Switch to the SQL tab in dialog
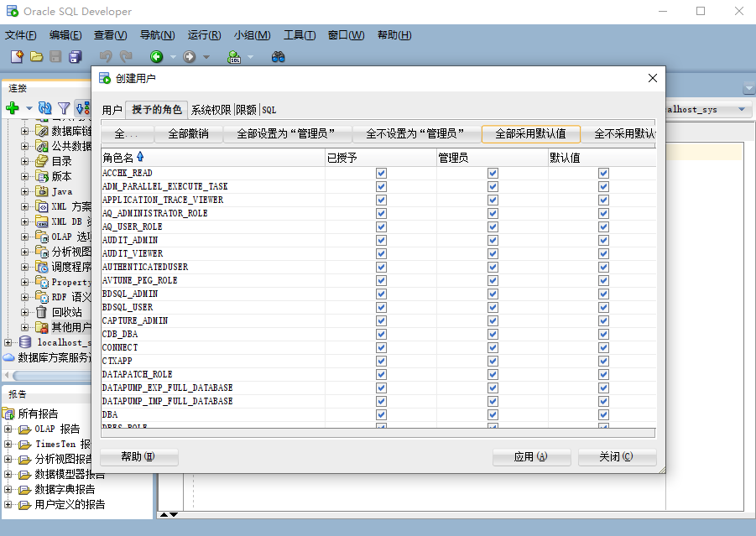Viewport: 756px width, 536px height. pos(269,110)
